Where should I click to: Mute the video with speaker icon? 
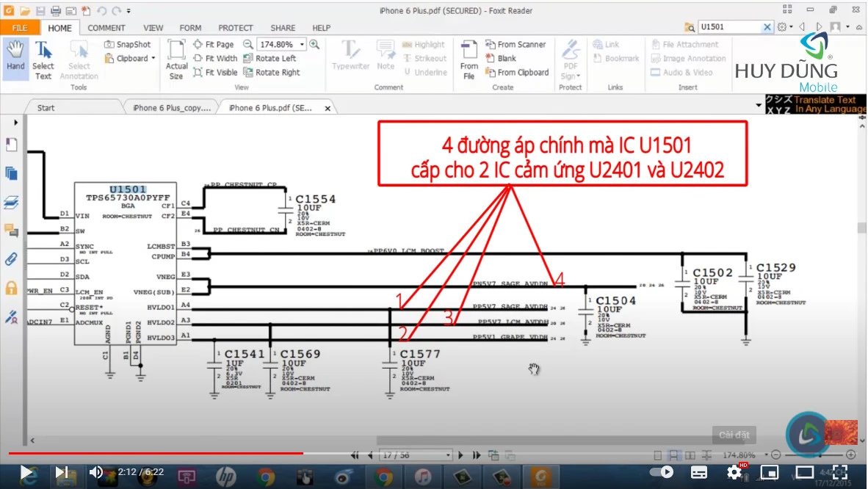tap(96, 472)
